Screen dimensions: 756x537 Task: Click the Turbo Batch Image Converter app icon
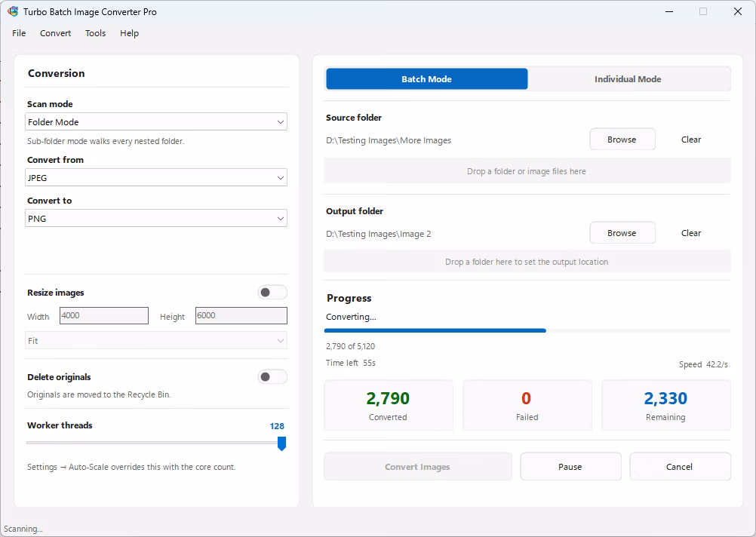13,11
